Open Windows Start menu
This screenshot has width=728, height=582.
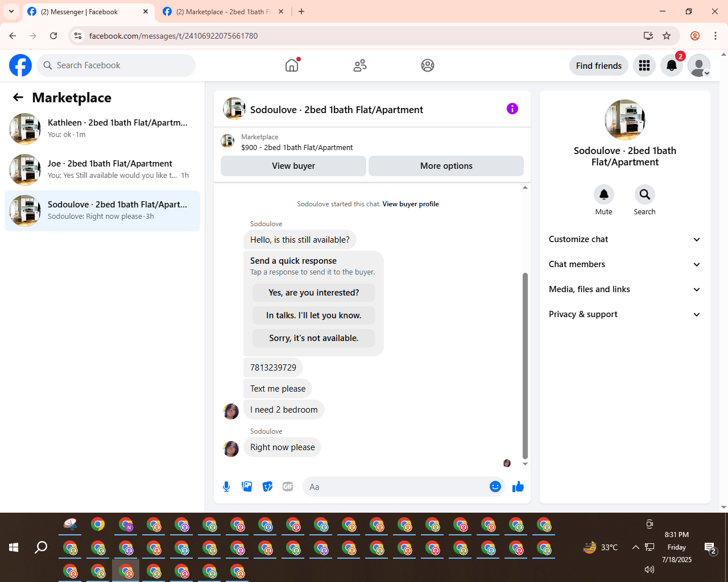click(14, 547)
